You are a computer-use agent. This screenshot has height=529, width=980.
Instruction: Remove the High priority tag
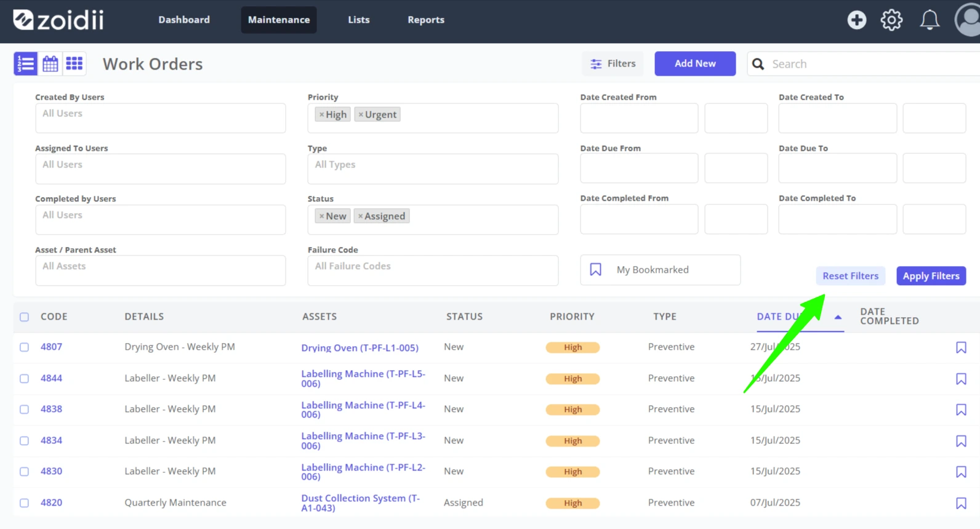(321, 115)
